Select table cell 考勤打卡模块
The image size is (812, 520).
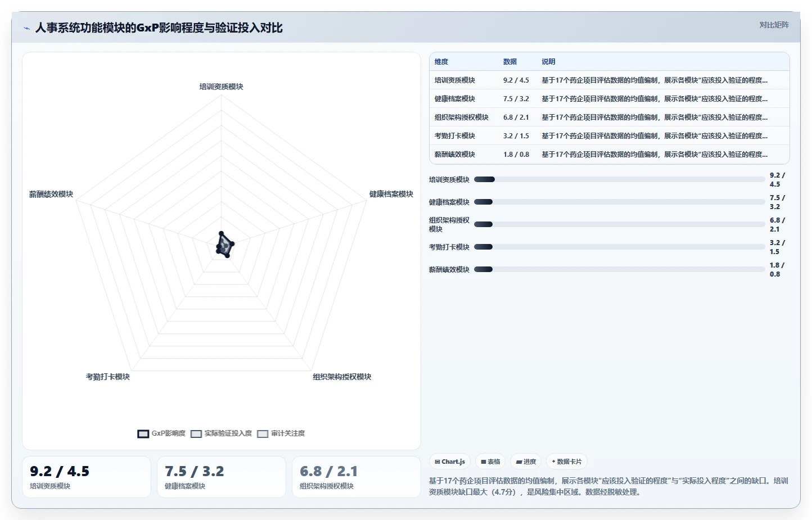tap(455, 136)
